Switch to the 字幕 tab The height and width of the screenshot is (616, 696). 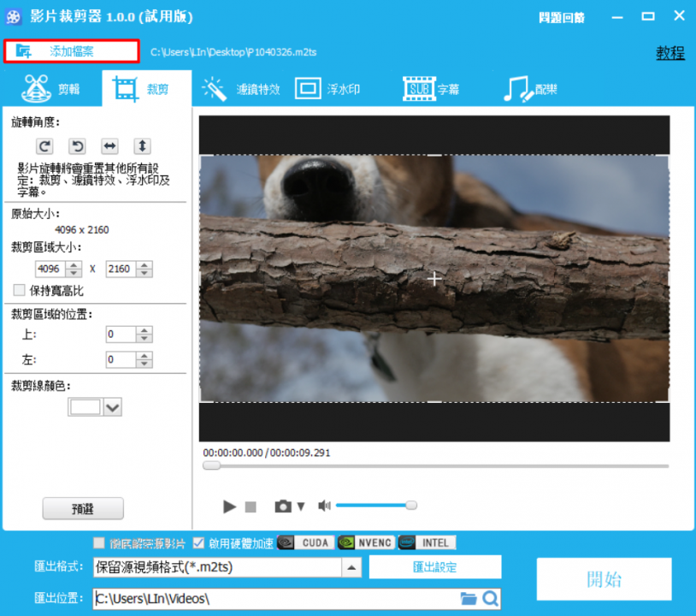click(x=431, y=89)
